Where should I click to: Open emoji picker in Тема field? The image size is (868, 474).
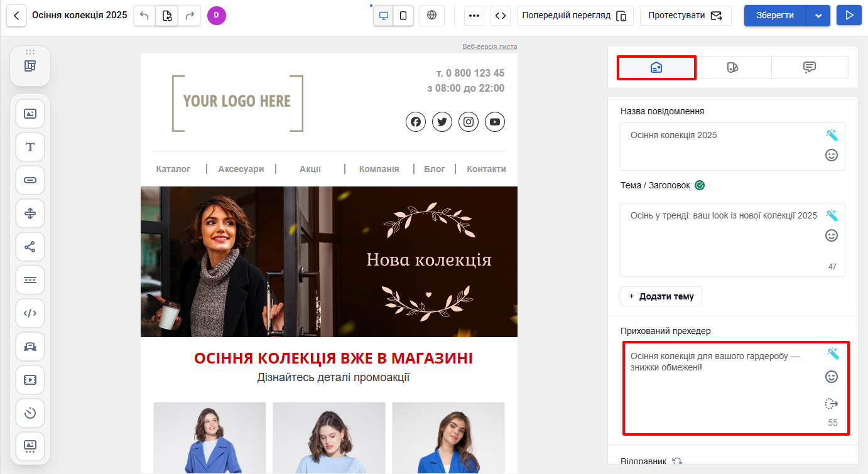(x=832, y=235)
